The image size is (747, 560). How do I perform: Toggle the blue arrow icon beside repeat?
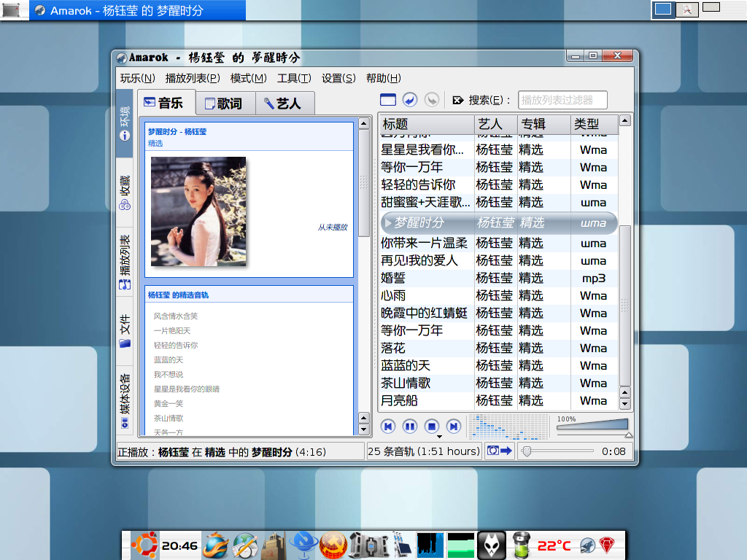[506, 451]
